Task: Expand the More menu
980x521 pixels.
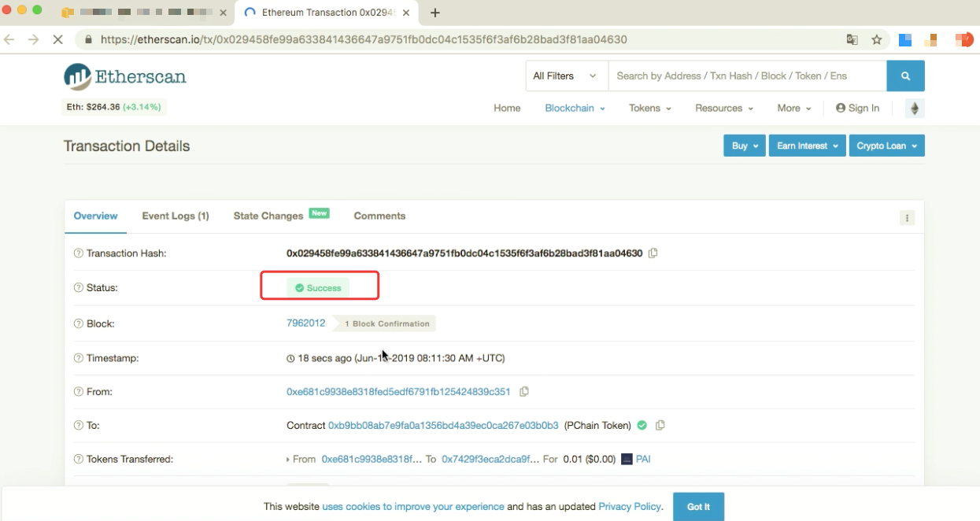Action: click(x=794, y=109)
